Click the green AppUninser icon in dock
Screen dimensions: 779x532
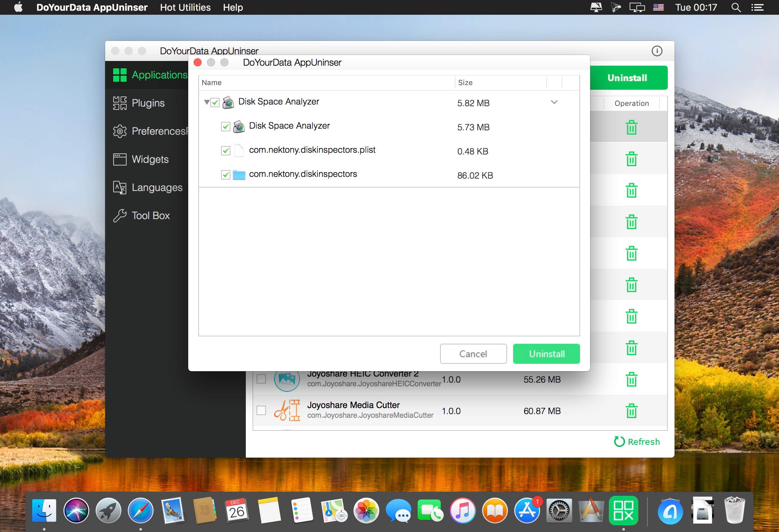(x=624, y=510)
